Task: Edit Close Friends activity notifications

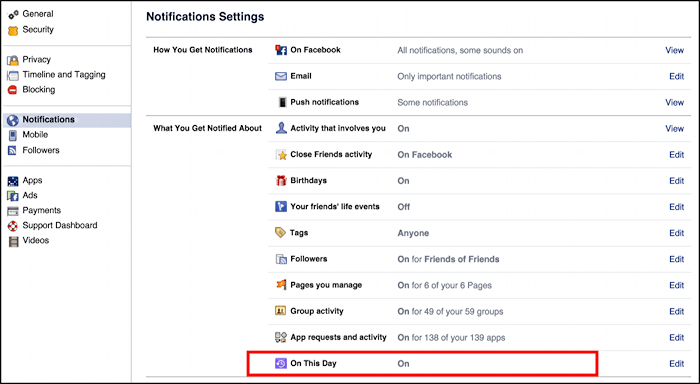Action: click(676, 154)
